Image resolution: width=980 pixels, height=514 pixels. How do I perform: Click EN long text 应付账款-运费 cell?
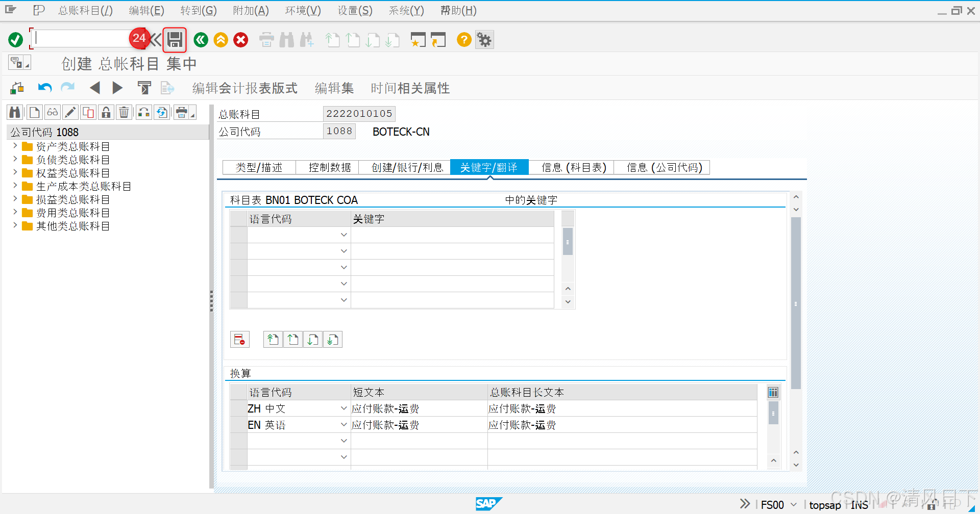pos(622,425)
